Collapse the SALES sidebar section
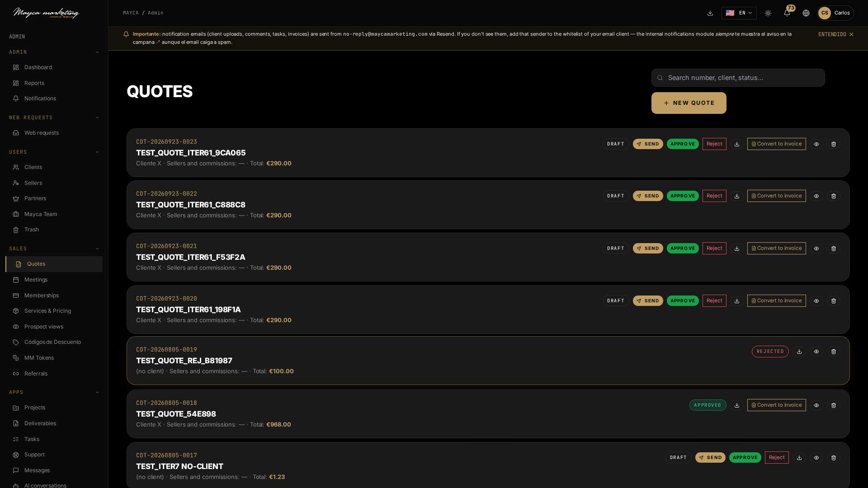Screen dimensions: 868x488 [x=54, y=249]
